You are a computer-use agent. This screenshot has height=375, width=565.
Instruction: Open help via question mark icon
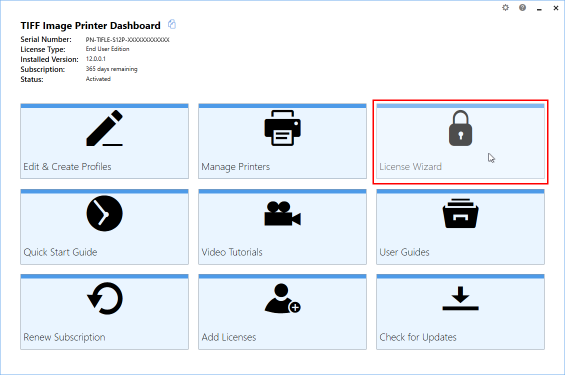[522, 8]
